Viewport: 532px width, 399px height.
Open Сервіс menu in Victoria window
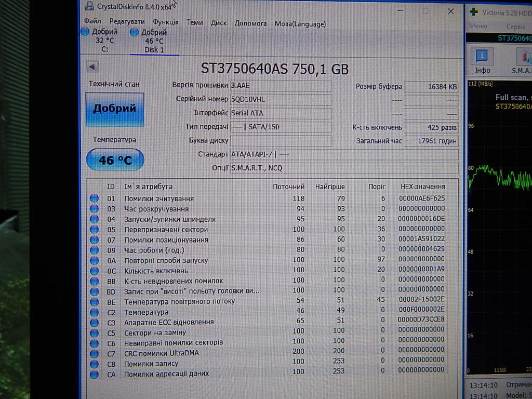pos(516,26)
